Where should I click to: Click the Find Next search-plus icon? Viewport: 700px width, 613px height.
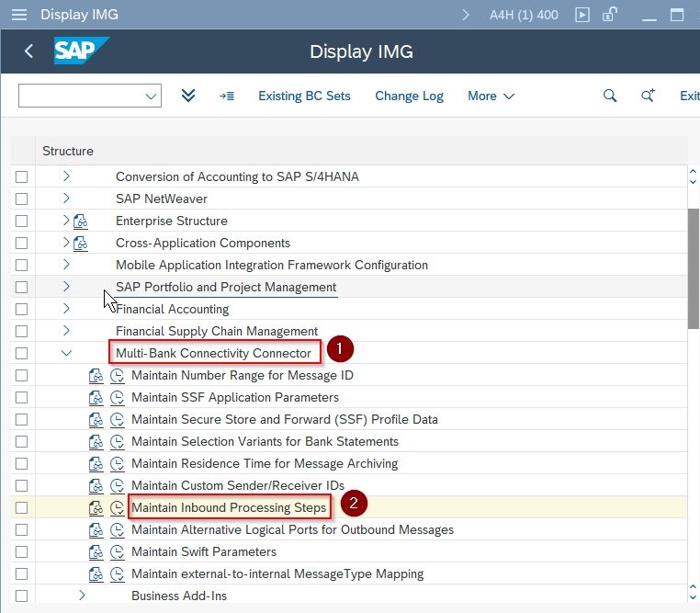click(648, 96)
